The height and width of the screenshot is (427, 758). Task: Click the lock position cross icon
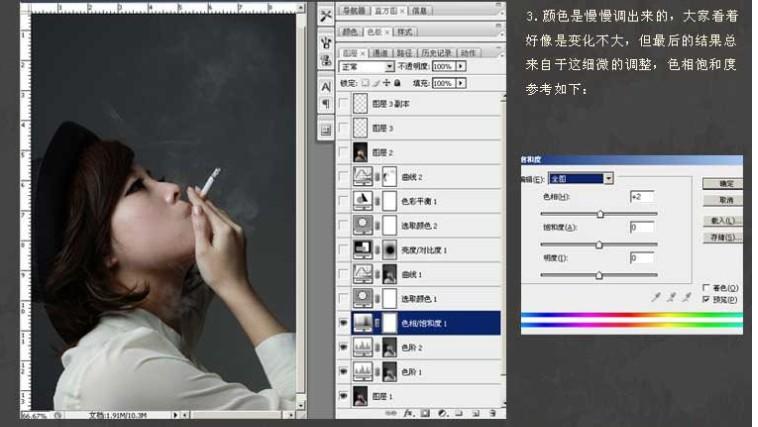(x=386, y=83)
